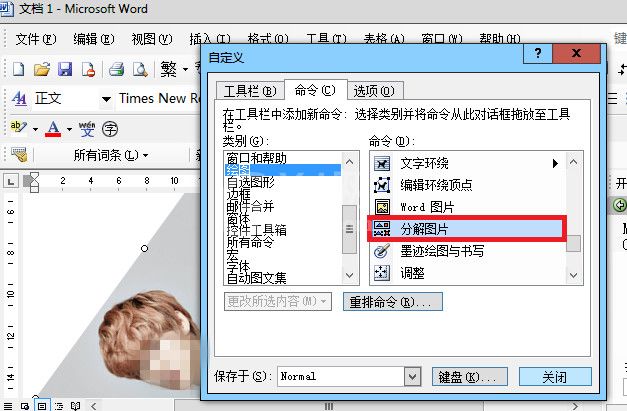Image resolution: width=627 pixels, height=411 pixels.
Task: Click the tab selector on ruler
Action: pyautogui.click(x=11, y=182)
